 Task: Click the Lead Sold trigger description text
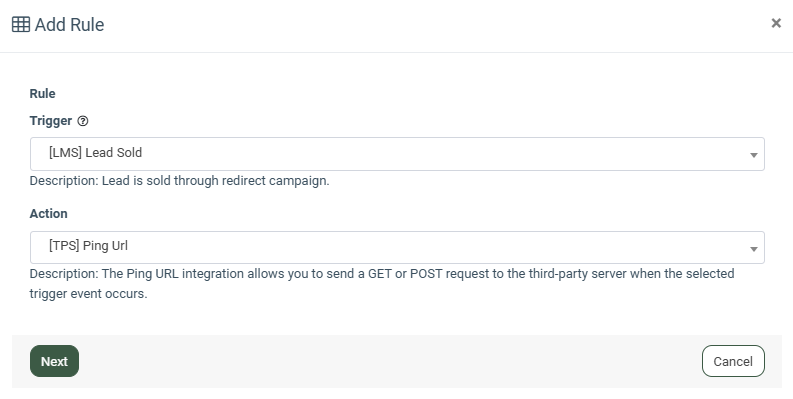click(180, 181)
